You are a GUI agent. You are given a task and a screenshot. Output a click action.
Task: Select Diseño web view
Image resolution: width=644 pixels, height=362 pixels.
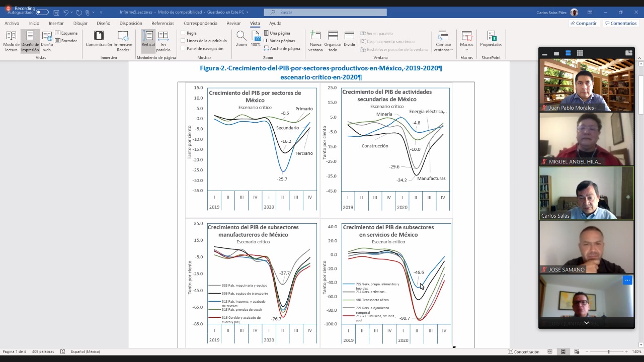tap(47, 41)
